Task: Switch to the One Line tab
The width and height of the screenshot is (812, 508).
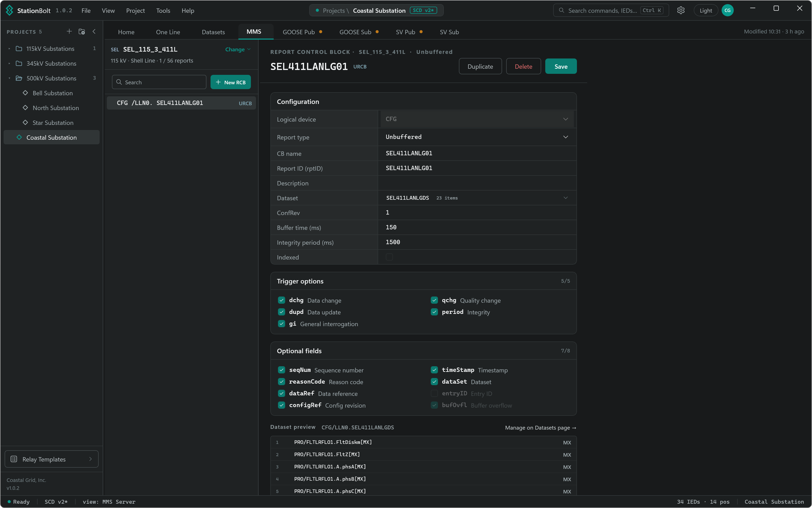Action: (168, 32)
